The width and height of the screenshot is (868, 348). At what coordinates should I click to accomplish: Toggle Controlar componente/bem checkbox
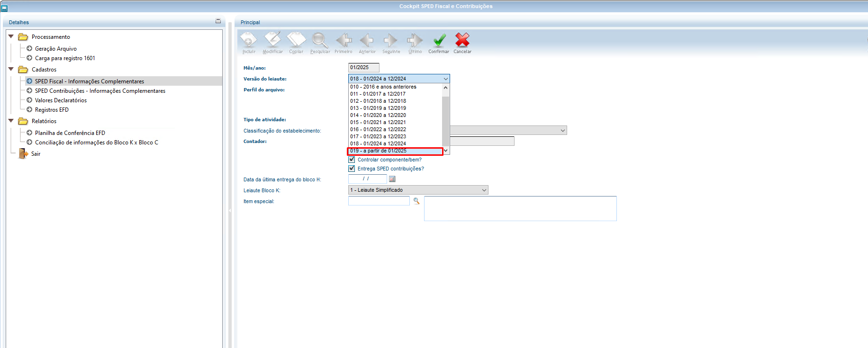[x=352, y=160]
